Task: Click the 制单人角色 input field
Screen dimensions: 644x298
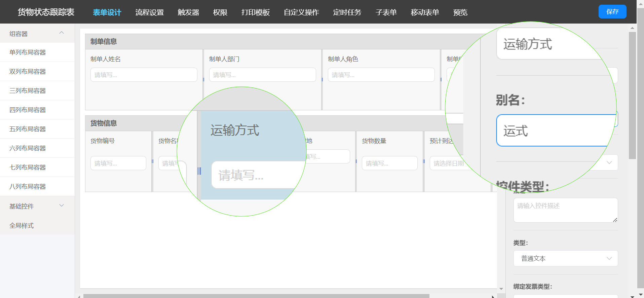Action: [x=381, y=75]
